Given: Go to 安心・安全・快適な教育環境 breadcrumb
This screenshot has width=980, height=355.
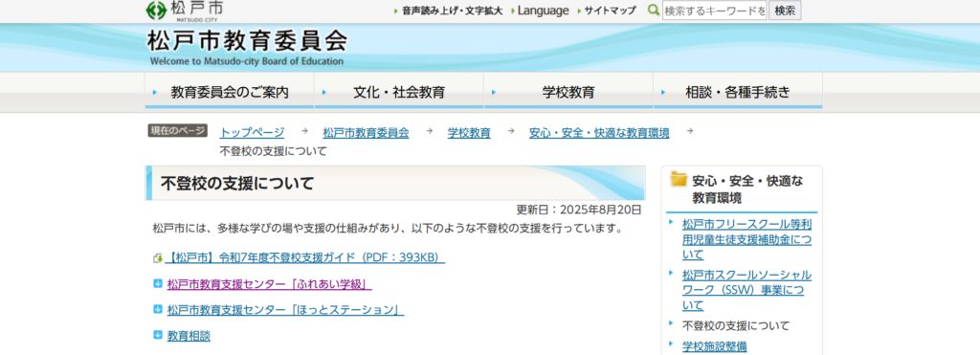Looking at the screenshot, I should coord(599,132).
